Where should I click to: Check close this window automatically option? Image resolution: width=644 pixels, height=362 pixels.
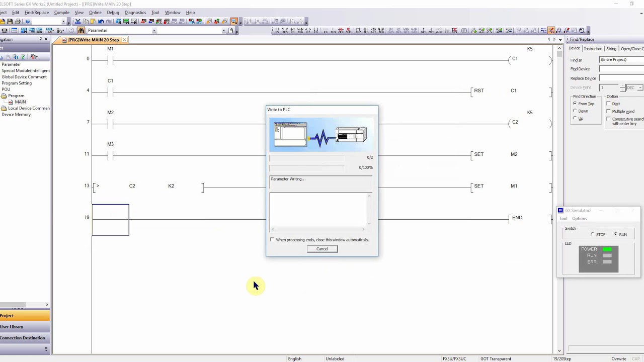pyautogui.click(x=272, y=240)
